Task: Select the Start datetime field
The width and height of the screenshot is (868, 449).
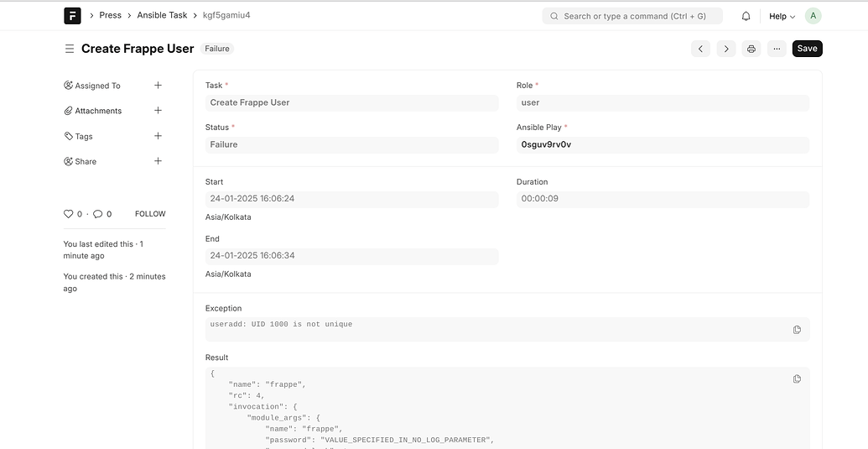Action: tap(352, 199)
